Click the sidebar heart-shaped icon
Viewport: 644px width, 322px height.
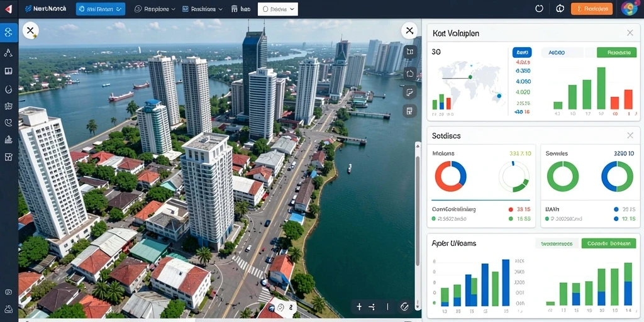point(8,123)
